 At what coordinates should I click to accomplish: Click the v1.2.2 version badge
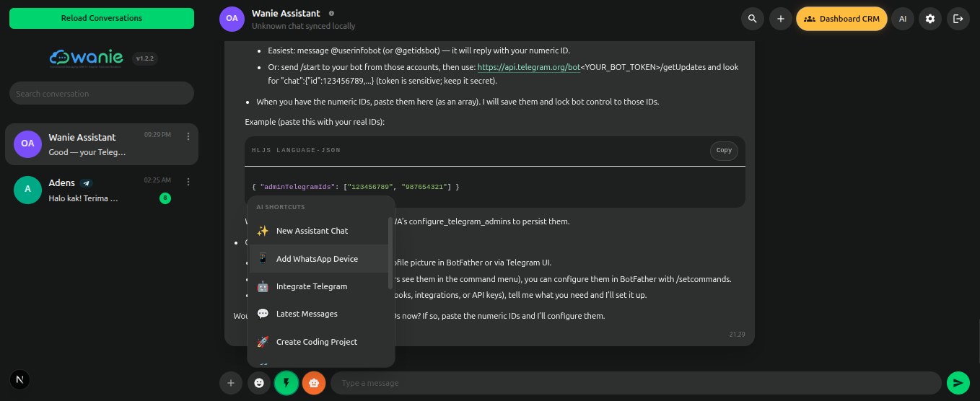(x=145, y=58)
